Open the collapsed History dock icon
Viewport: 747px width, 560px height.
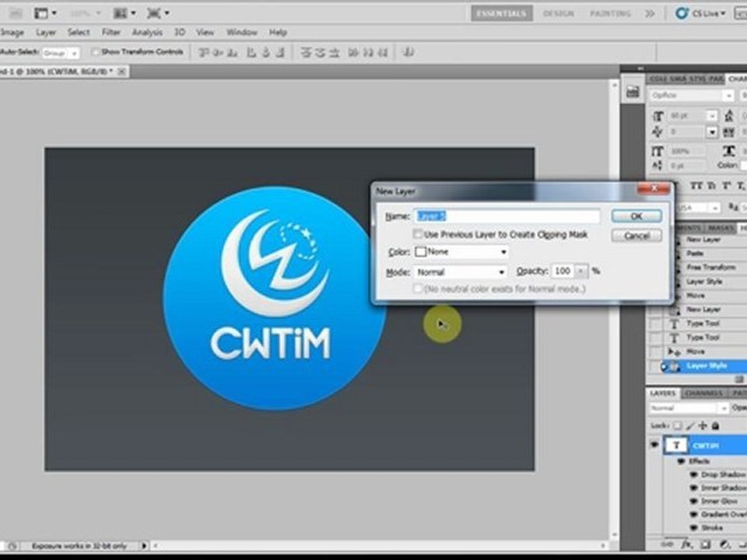point(633,92)
